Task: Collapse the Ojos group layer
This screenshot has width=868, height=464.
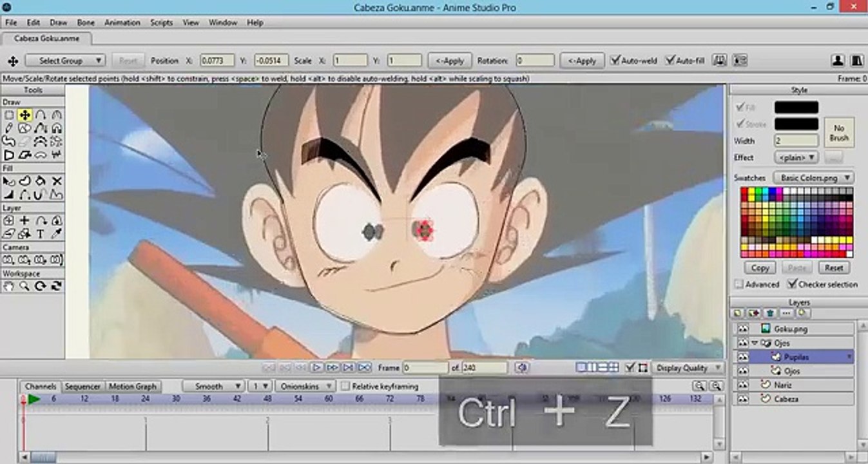Action: coord(755,343)
